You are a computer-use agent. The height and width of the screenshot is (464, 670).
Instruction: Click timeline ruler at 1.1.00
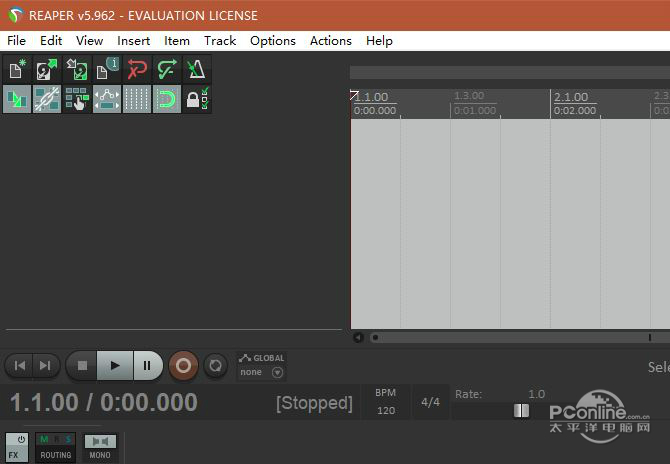click(x=371, y=97)
